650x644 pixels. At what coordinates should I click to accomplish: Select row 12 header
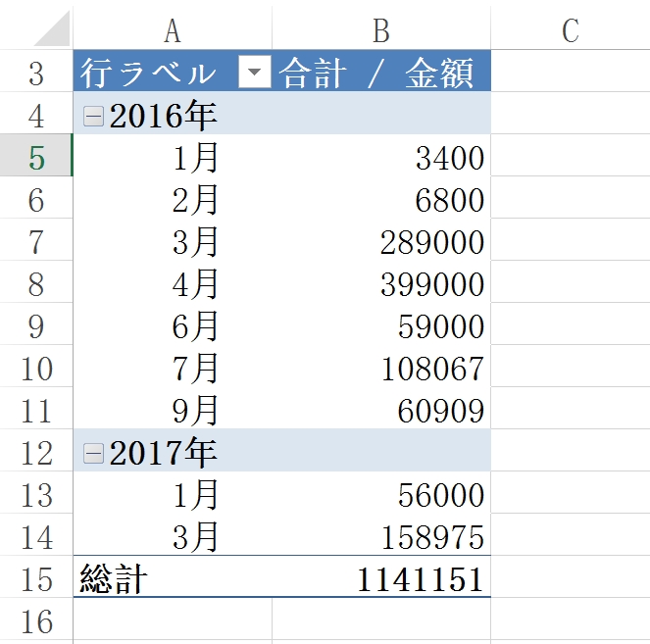coord(36,453)
